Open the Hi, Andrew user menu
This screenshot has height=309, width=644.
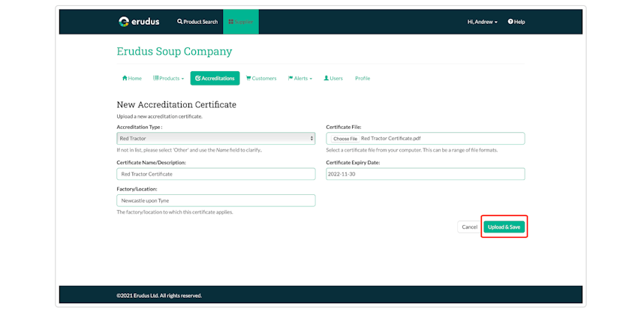(482, 22)
